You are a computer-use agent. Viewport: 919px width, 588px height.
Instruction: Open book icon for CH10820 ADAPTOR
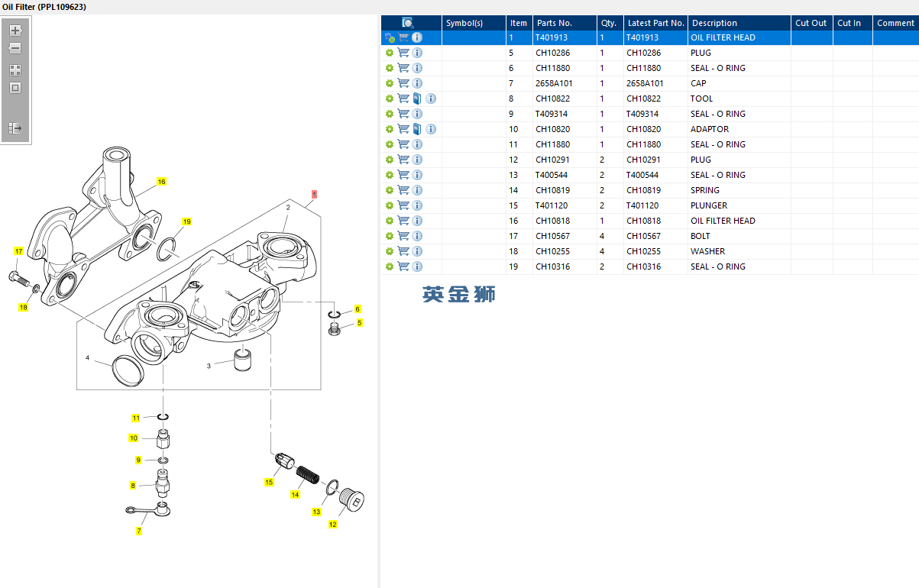point(417,129)
